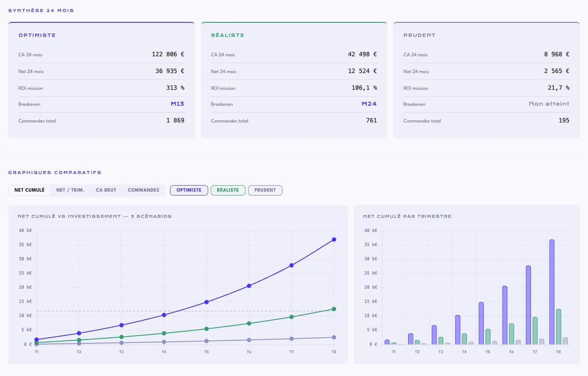Show the COMMANDES chart tab

click(x=143, y=190)
